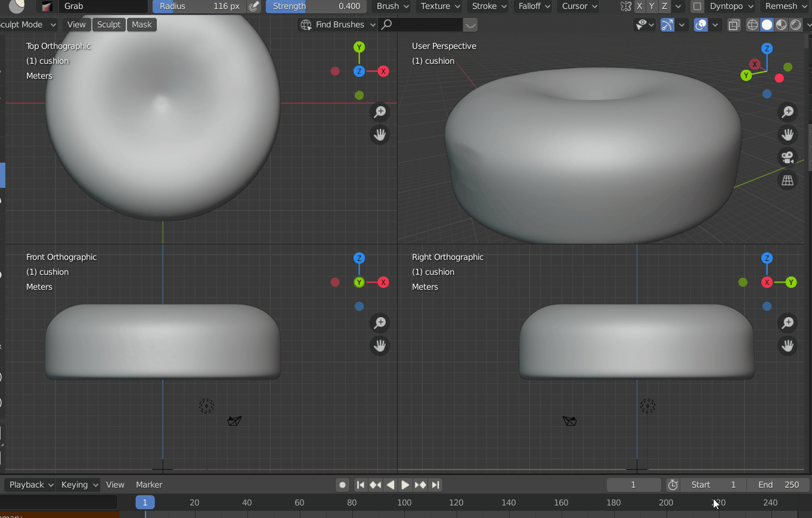Enable Material Preview shading mode
This screenshot has width=812, height=518.
point(780,24)
